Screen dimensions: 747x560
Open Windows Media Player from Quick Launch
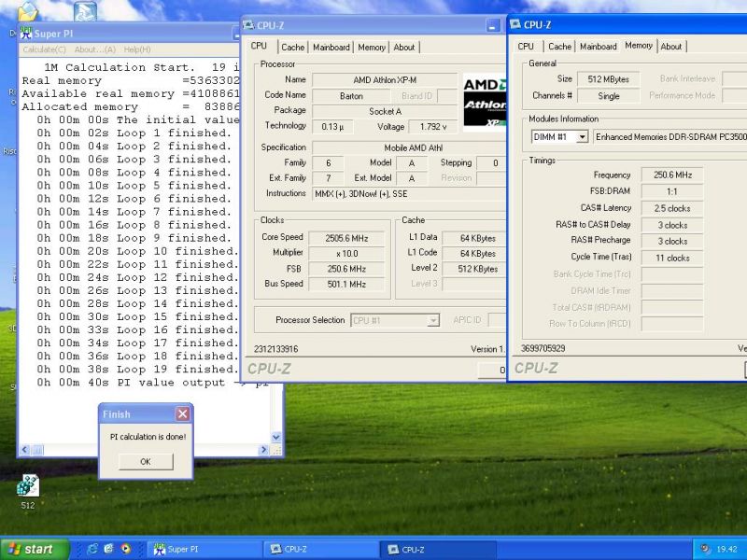pyautogui.click(x=125, y=549)
